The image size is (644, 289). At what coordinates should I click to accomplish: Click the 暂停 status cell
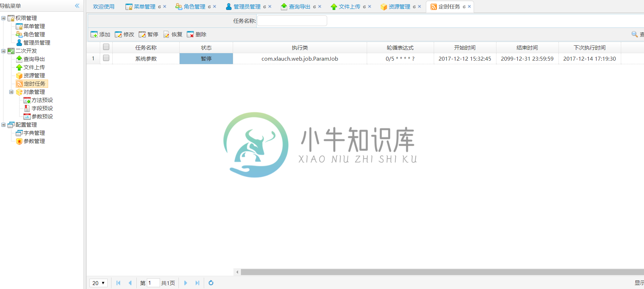(x=206, y=59)
